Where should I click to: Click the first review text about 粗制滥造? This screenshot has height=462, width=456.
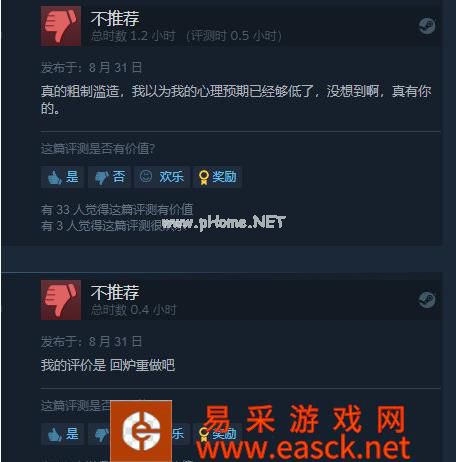pyautogui.click(x=236, y=99)
